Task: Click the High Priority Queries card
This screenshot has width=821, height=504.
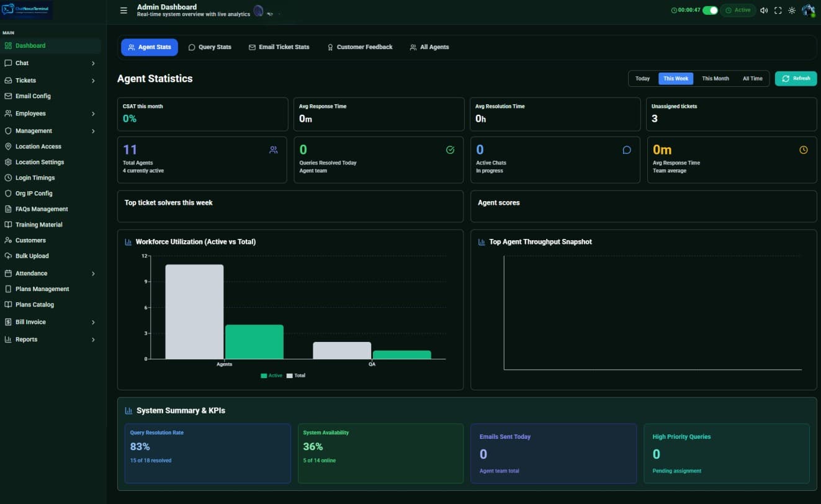Action: [727, 454]
